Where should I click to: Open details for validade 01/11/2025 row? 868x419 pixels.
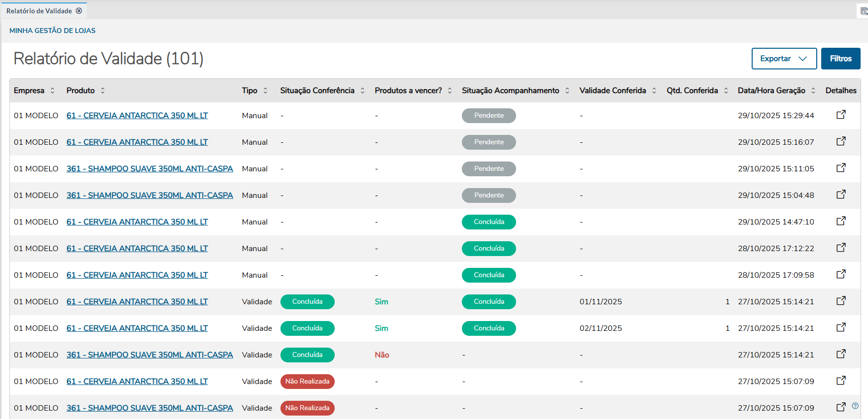pyautogui.click(x=841, y=301)
